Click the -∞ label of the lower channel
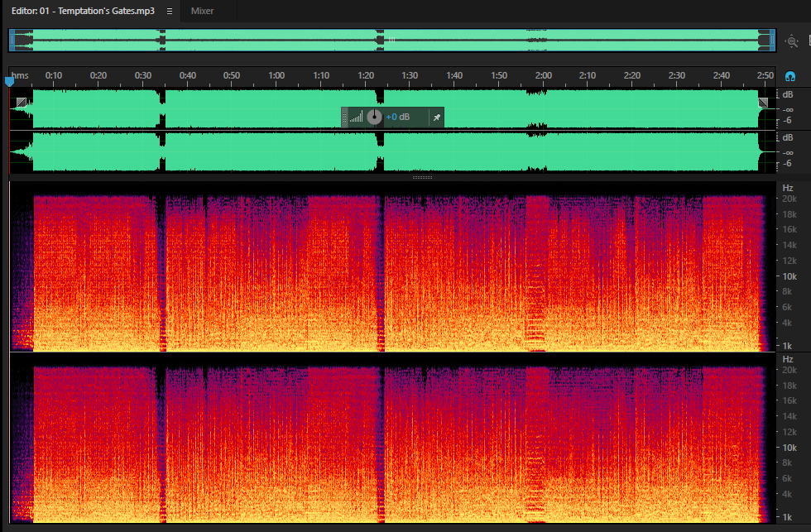The image size is (811, 532). pos(788,153)
